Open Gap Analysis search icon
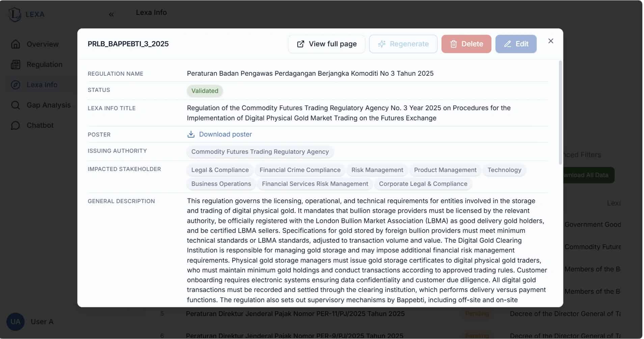644x339 pixels. [x=16, y=105]
